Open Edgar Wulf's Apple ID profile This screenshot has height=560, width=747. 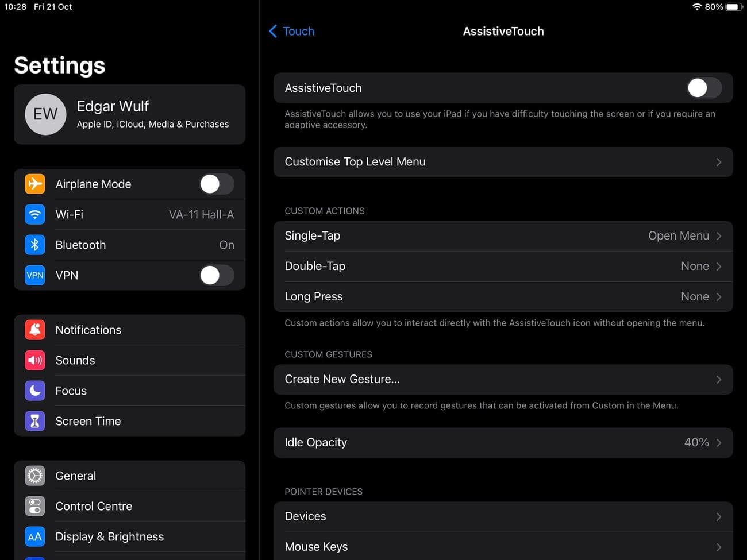click(x=129, y=114)
